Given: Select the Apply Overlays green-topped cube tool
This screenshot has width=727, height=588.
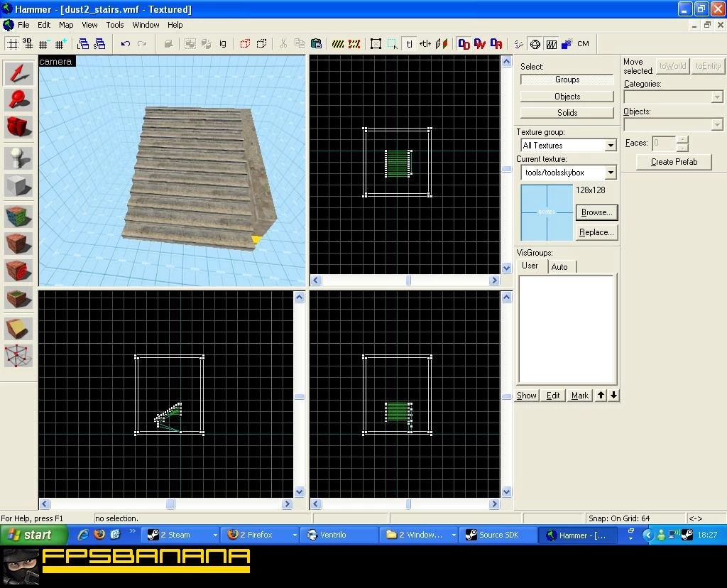Looking at the screenshot, I should [x=18, y=298].
